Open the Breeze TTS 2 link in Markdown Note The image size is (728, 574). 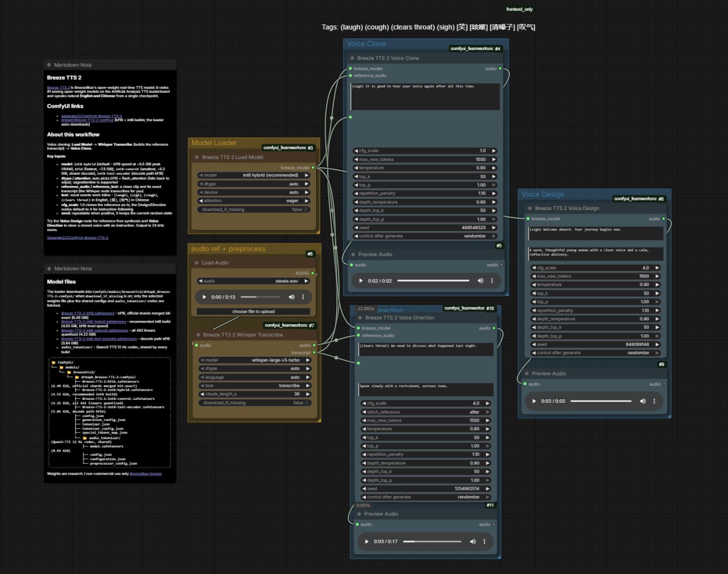(58, 88)
